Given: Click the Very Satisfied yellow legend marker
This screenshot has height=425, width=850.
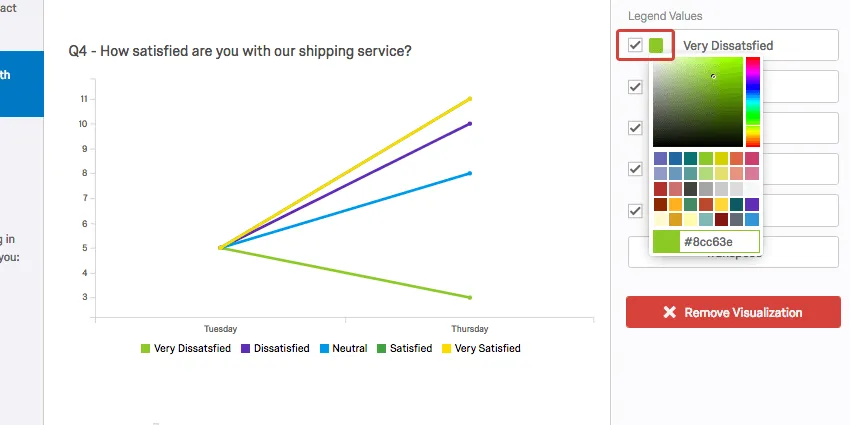Looking at the screenshot, I should pos(447,349).
